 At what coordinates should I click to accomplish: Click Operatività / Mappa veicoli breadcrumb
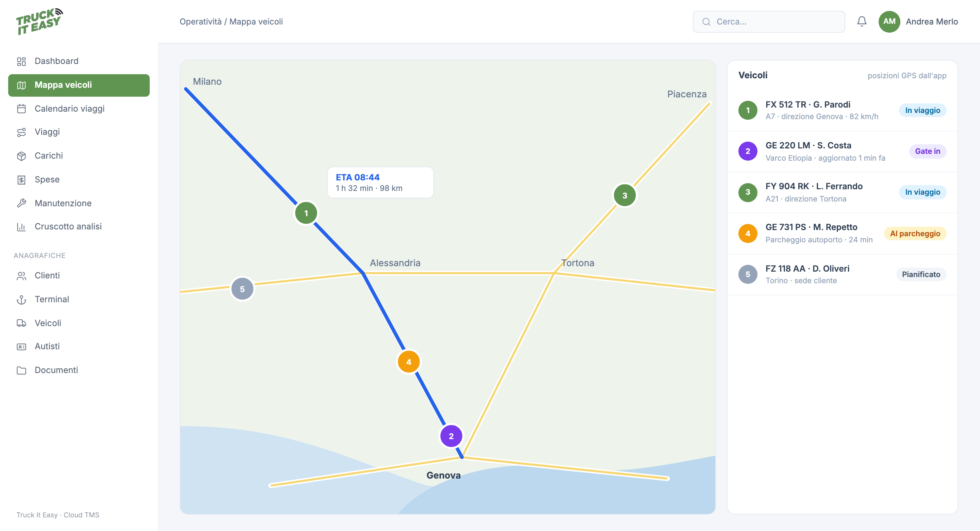[x=231, y=22]
